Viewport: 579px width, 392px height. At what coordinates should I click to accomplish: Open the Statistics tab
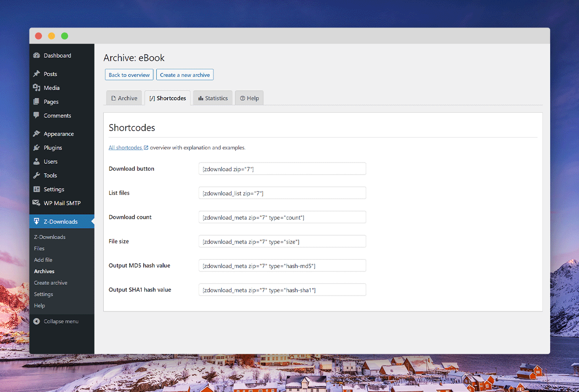(213, 98)
